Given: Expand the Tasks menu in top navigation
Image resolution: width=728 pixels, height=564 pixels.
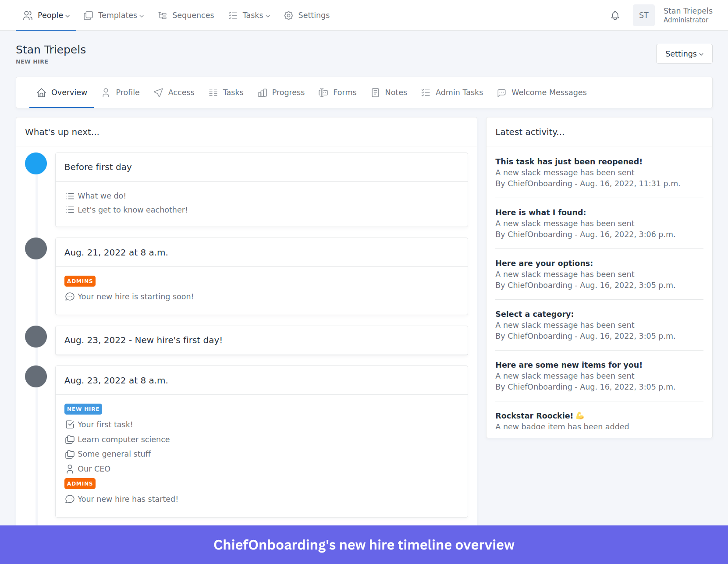Looking at the screenshot, I should point(249,15).
